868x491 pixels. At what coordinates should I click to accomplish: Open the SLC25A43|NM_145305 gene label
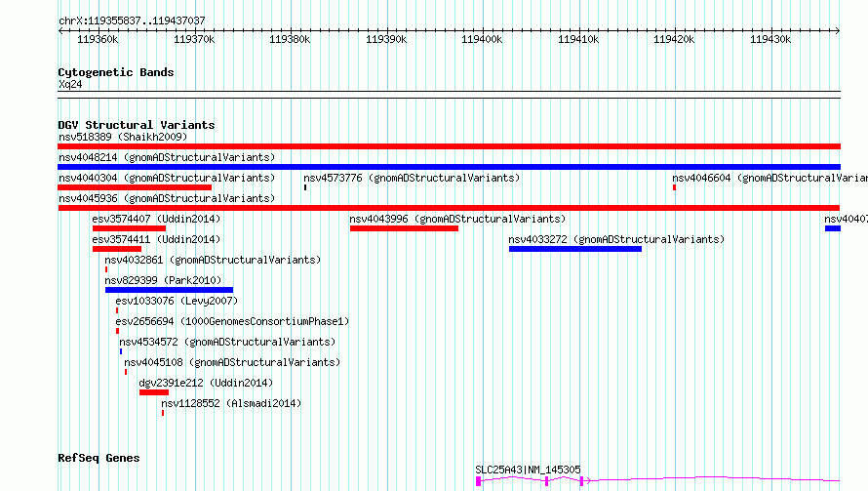[528, 470]
